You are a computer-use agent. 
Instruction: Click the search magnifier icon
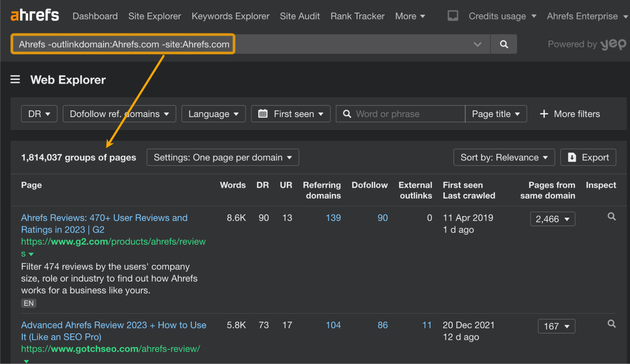[x=504, y=44]
